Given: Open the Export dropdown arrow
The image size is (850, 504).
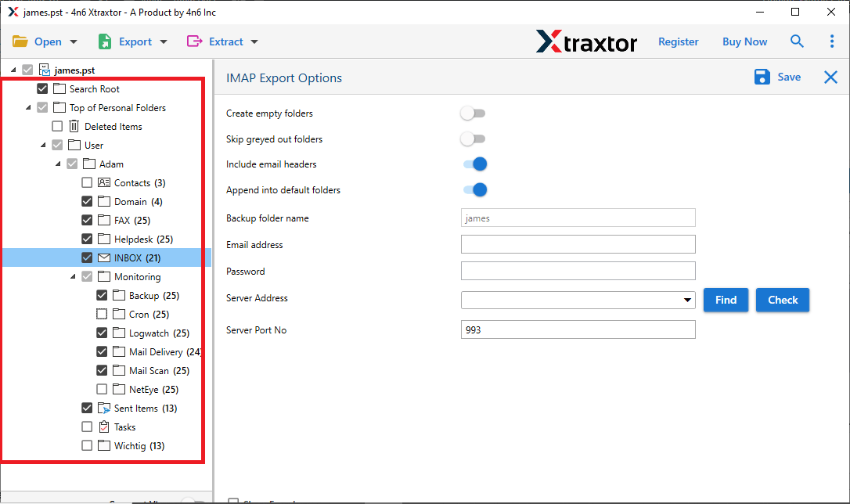Looking at the screenshot, I should pyautogui.click(x=162, y=41).
